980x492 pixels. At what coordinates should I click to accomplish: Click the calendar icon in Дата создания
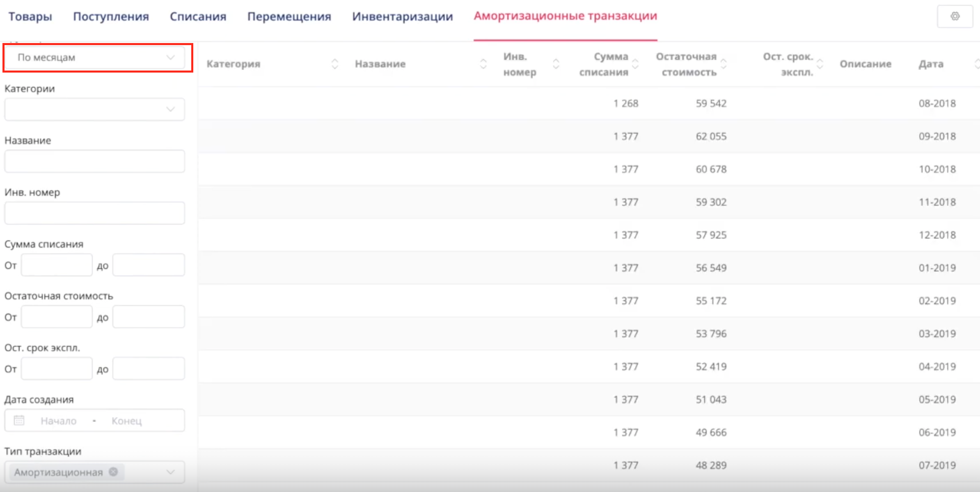click(x=19, y=420)
